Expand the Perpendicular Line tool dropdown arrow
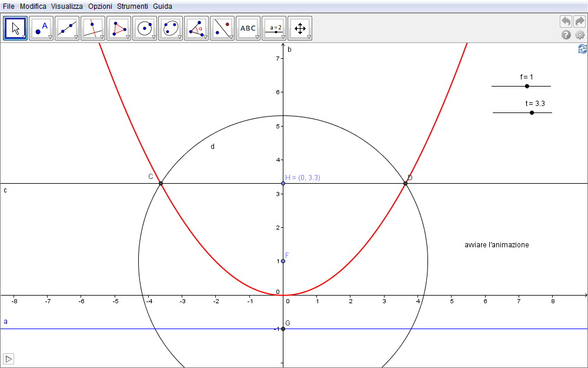 pyautogui.click(x=102, y=37)
